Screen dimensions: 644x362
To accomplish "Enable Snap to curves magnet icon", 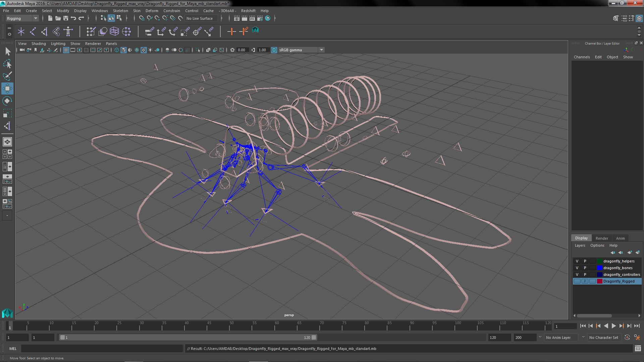I will click(150, 18).
